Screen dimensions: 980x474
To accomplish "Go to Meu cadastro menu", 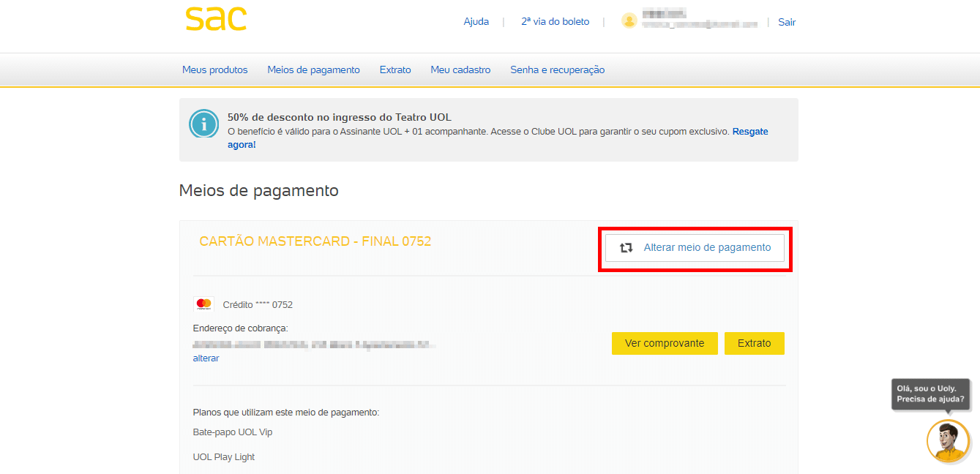I will pyautogui.click(x=460, y=70).
